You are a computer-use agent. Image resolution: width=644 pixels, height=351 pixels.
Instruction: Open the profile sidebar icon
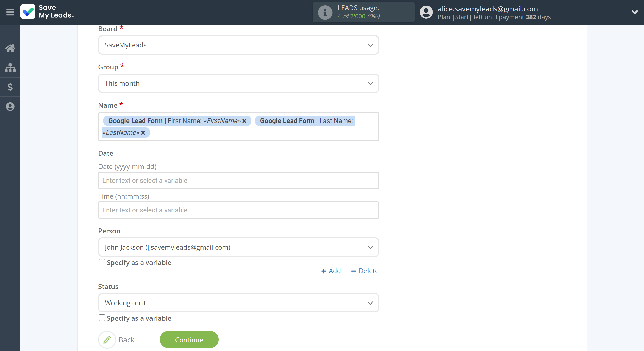[10, 106]
